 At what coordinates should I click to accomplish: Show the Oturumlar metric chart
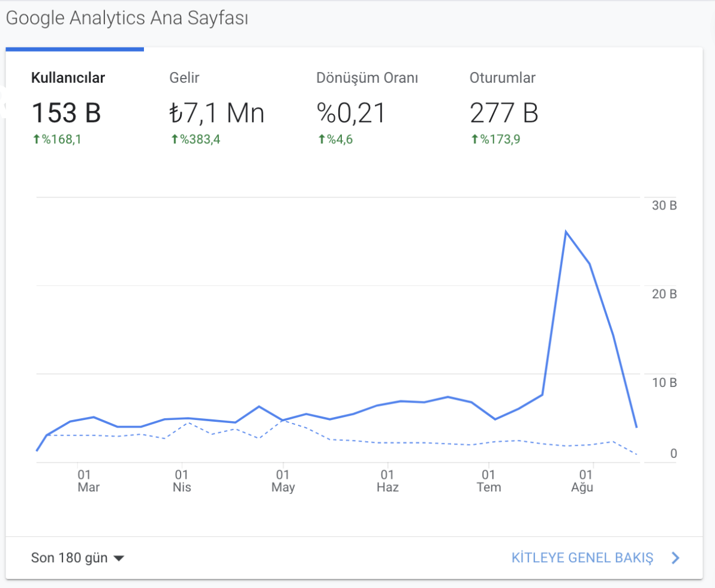(x=502, y=78)
